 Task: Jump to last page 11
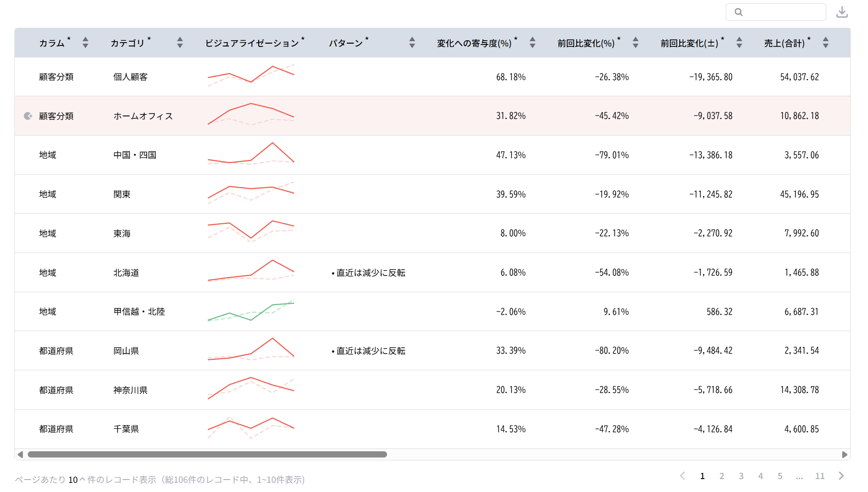820,476
